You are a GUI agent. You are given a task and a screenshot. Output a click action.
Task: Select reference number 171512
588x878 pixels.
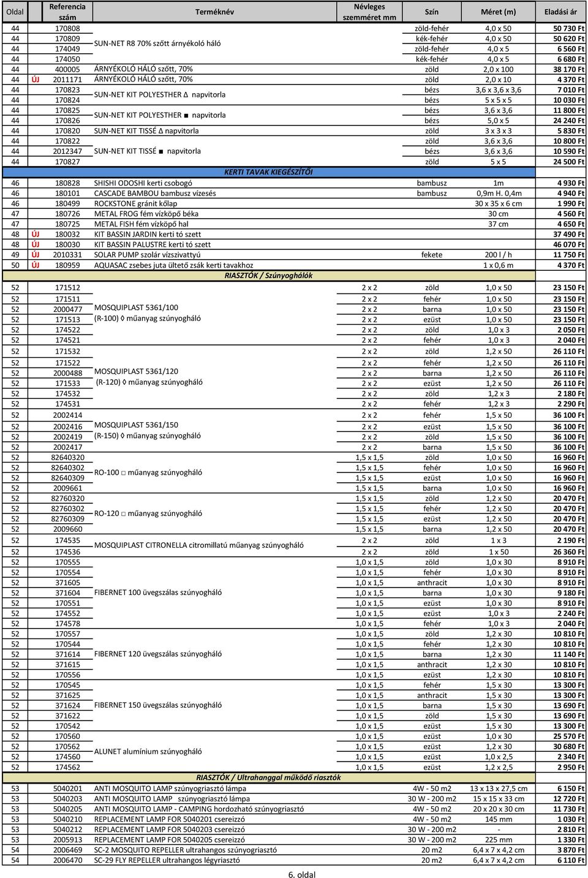coord(67,287)
